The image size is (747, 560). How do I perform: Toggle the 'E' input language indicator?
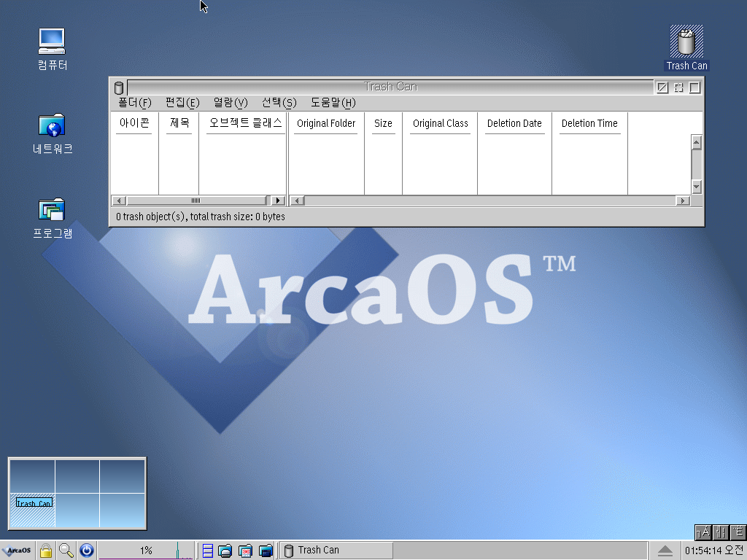(x=738, y=532)
